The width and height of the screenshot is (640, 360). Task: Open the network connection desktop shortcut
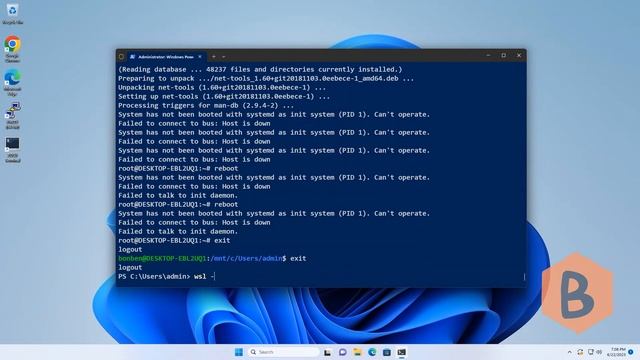point(12,116)
